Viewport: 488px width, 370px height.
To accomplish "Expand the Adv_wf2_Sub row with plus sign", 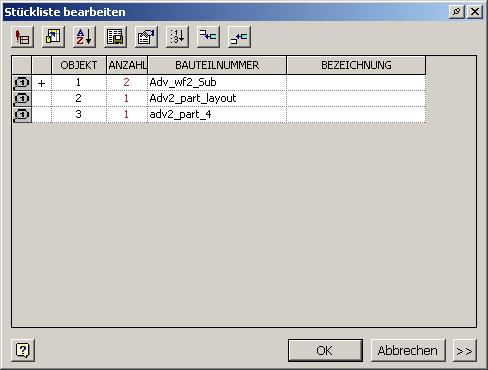I will 42,83.
